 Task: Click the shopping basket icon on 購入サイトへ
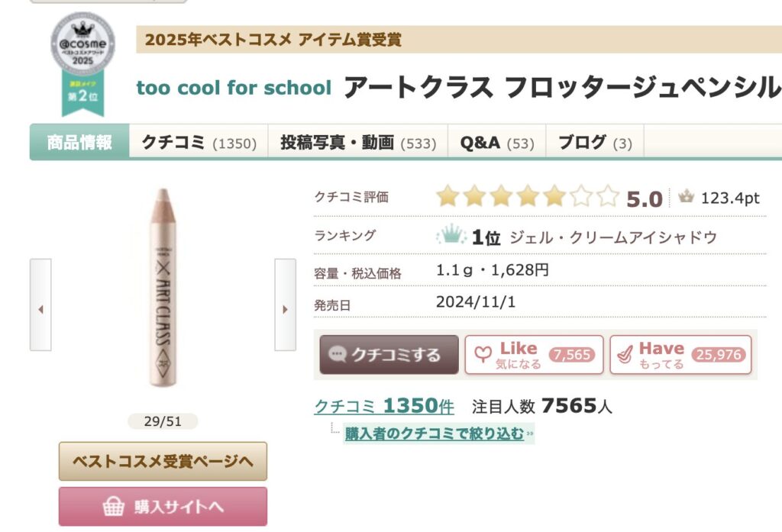tap(114, 507)
